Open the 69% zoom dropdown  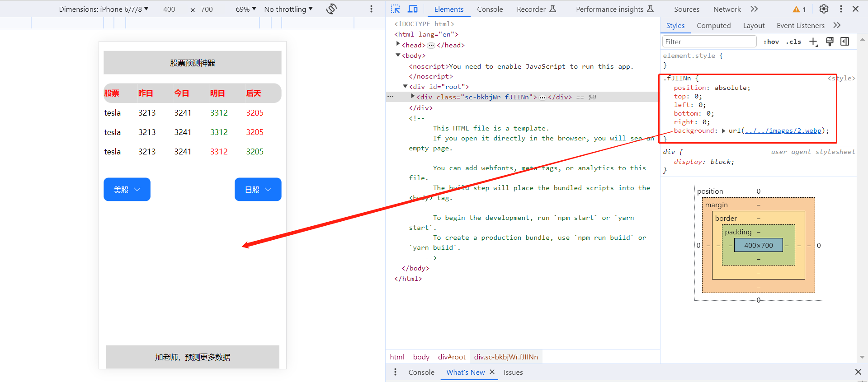click(246, 9)
